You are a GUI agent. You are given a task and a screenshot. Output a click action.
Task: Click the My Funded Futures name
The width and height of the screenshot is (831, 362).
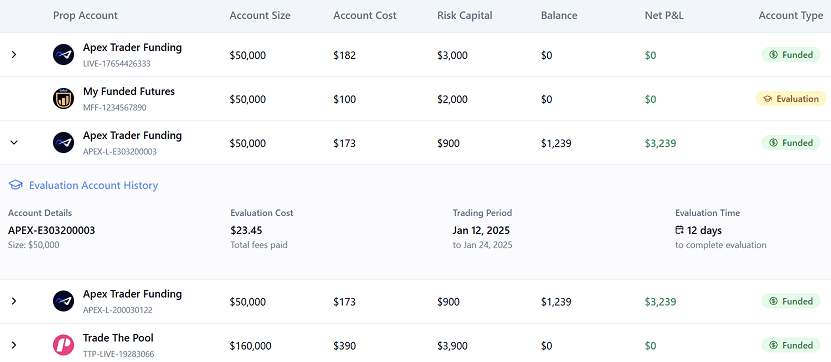(129, 92)
